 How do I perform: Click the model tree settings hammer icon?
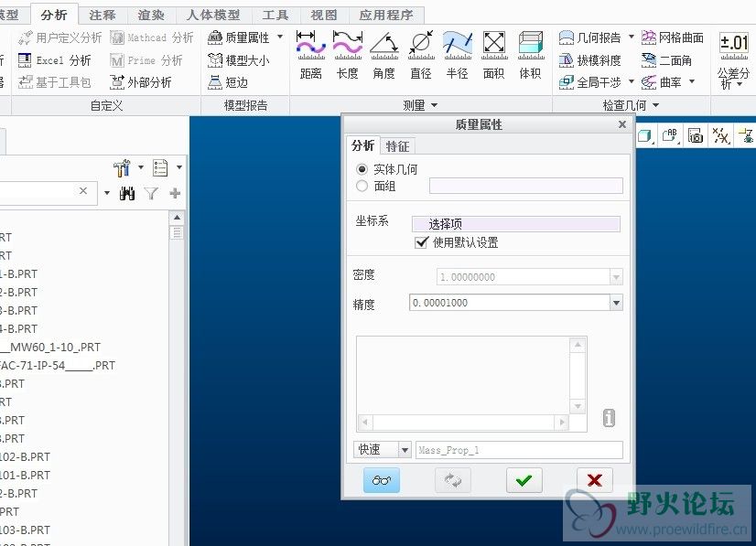[122, 167]
